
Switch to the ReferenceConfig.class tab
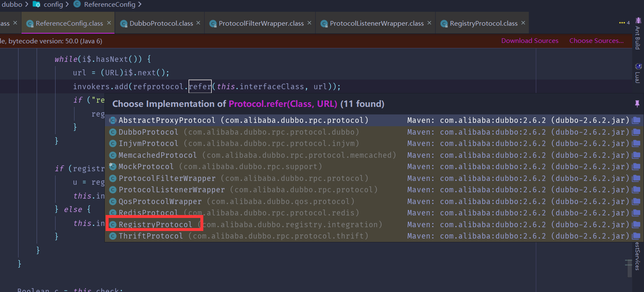69,24
